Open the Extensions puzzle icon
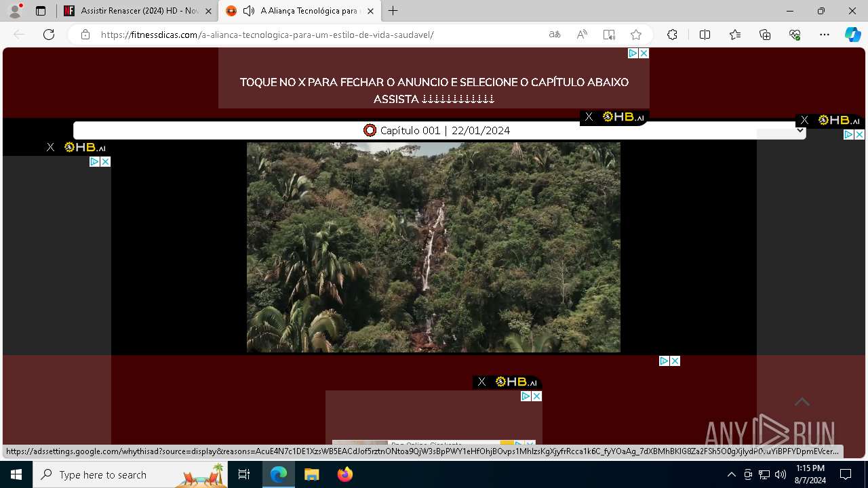 (x=672, y=35)
